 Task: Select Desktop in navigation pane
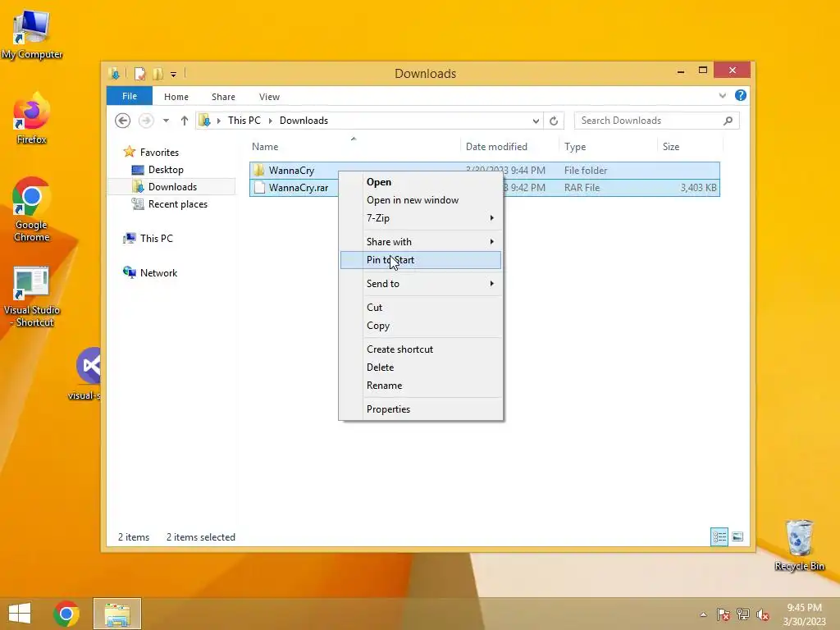click(166, 170)
